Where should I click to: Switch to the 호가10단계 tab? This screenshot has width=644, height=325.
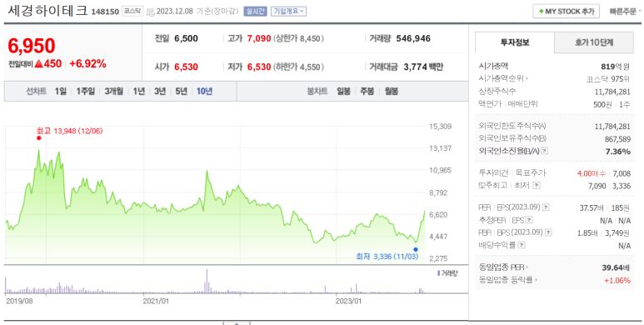(594, 42)
